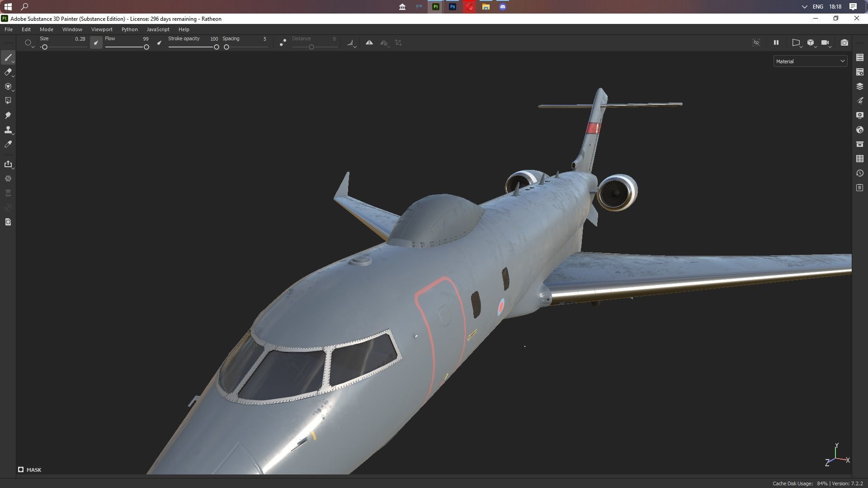Select the Material Picker eyedropper
Viewport: 868px width, 488px height.
[x=8, y=144]
